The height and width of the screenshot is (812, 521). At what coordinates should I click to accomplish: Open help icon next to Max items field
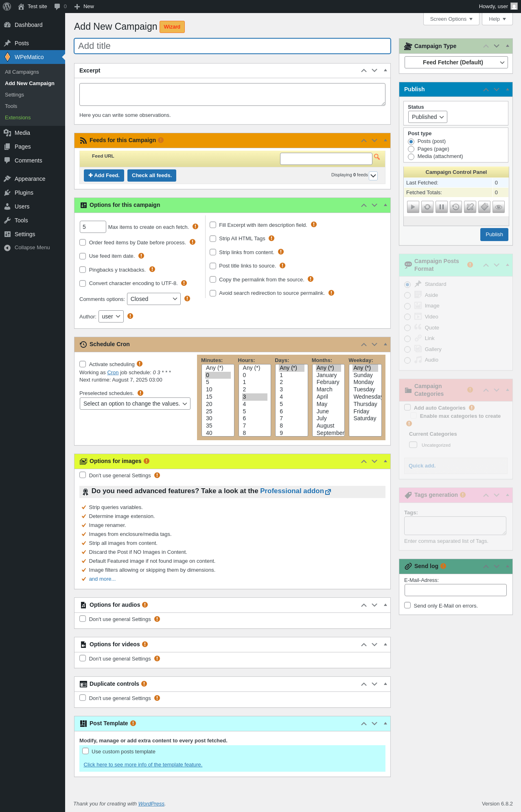click(195, 226)
